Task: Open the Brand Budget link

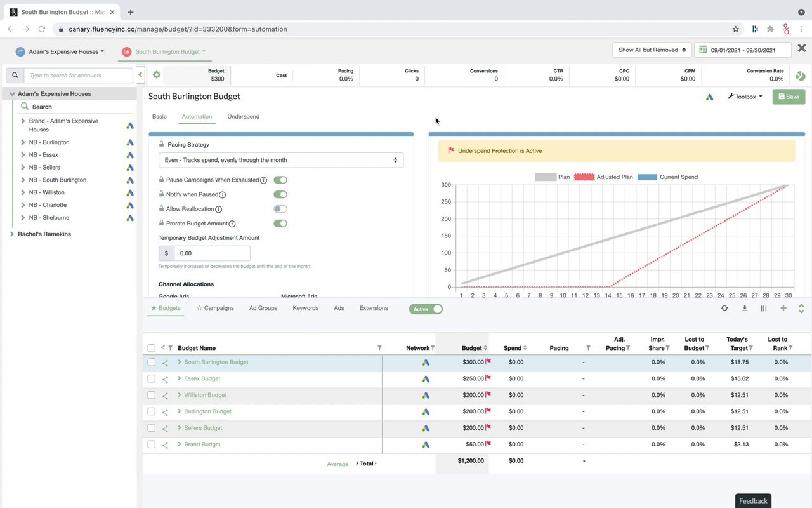Action: pos(202,444)
